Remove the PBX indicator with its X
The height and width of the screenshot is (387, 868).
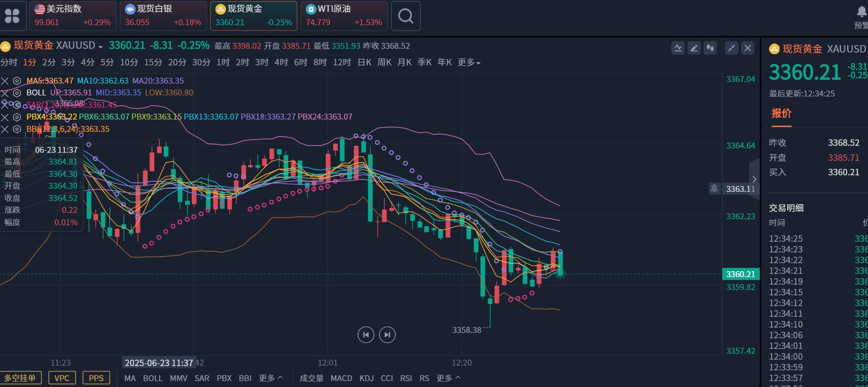(5, 117)
